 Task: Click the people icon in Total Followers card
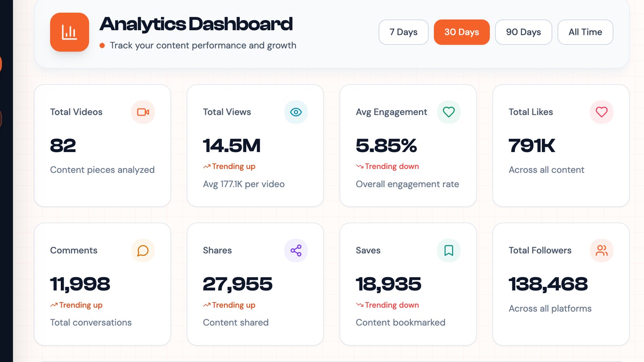pyautogui.click(x=601, y=251)
